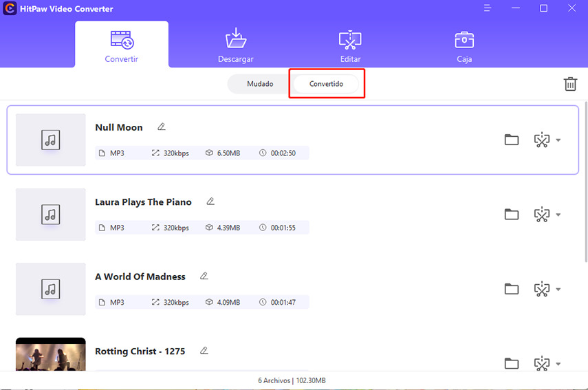Edit the A World Of Madness title
The height and width of the screenshot is (390, 588).
[204, 276]
